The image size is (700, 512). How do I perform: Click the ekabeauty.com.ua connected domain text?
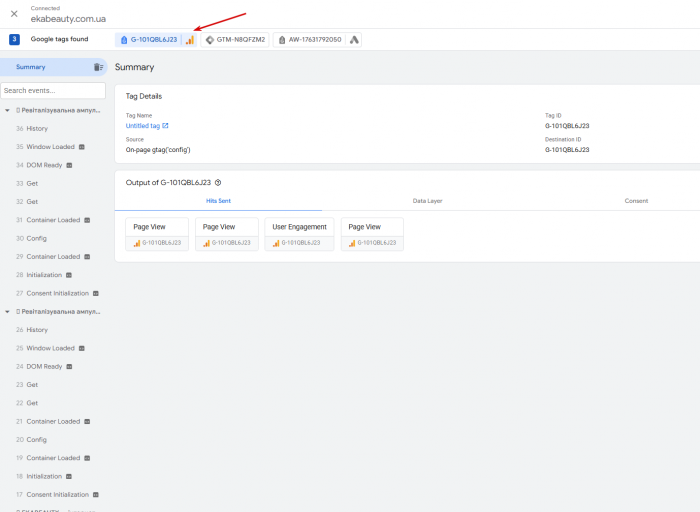click(68, 19)
